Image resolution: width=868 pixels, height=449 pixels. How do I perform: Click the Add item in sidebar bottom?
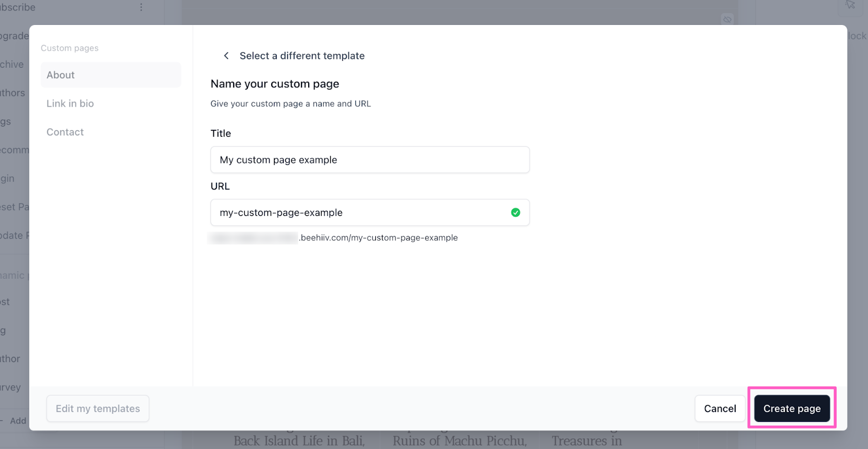[17, 421]
